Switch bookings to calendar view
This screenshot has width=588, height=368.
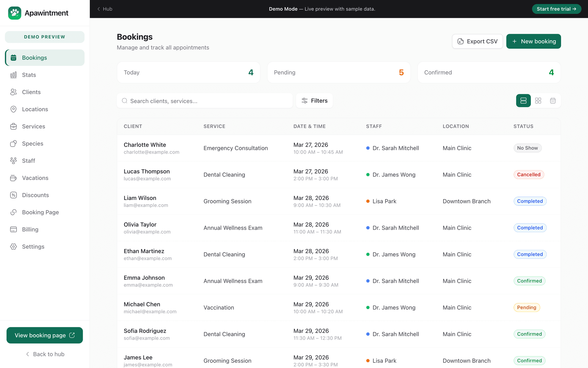(x=553, y=101)
